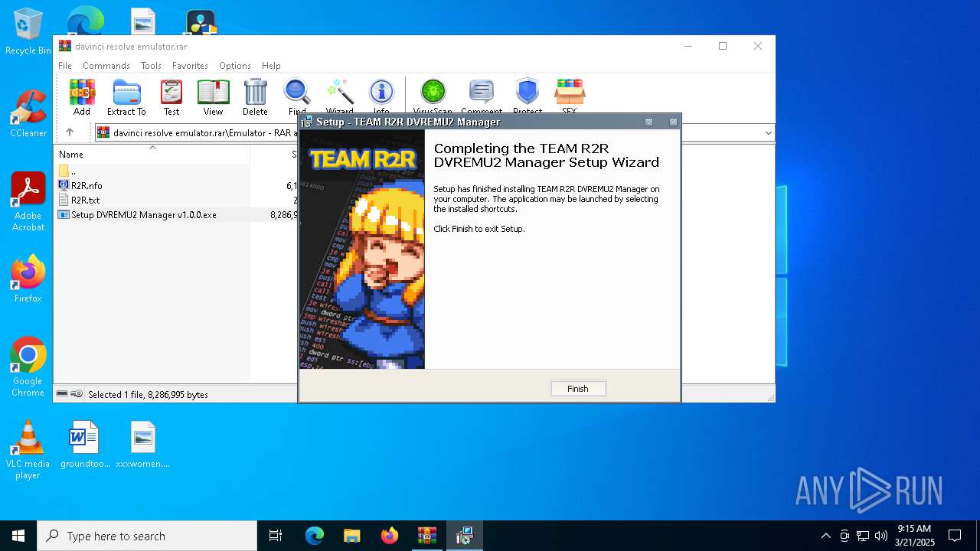
Task: Open the Favorites menu
Action: (x=190, y=66)
